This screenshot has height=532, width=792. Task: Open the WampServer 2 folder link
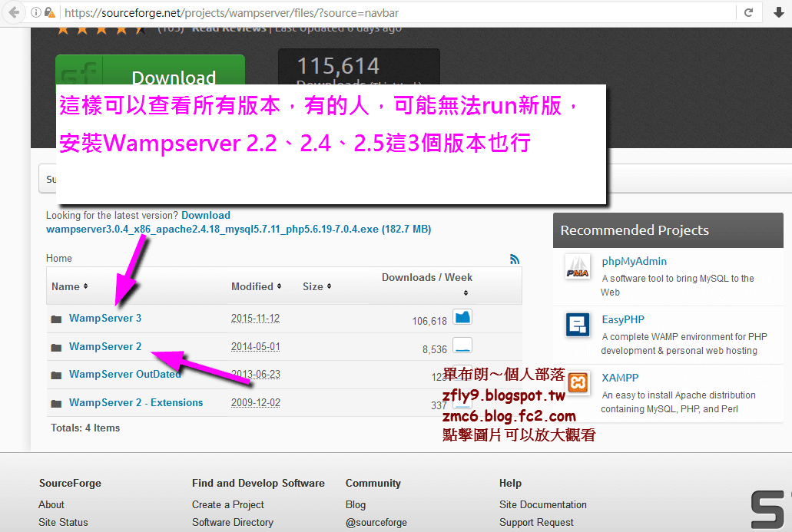[105, 347]
